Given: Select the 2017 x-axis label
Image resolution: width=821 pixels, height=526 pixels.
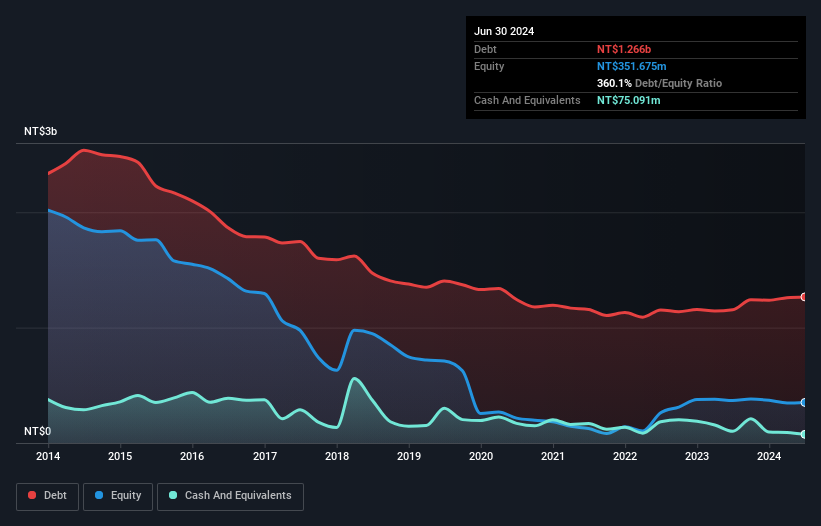Looking at the screenshot, I should pos(265,456).
